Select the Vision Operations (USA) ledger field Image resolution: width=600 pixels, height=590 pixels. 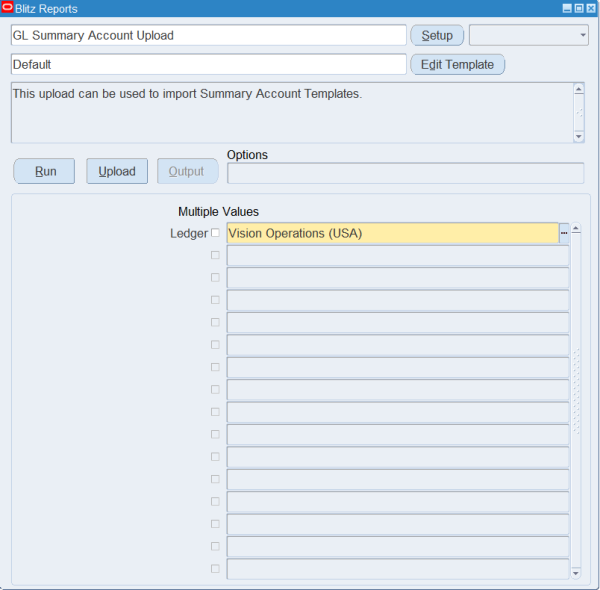pos(393,233)
